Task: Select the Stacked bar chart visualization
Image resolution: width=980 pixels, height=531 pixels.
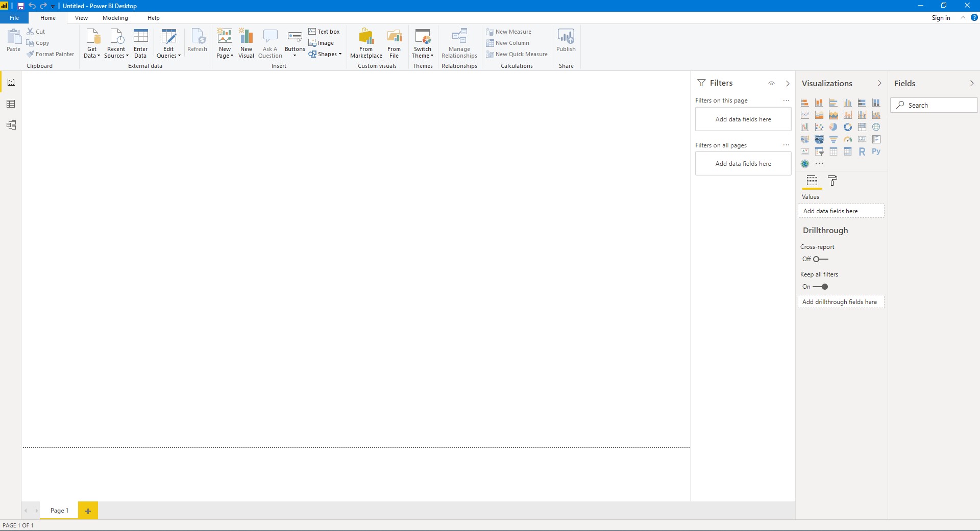Action: point(805,103)
